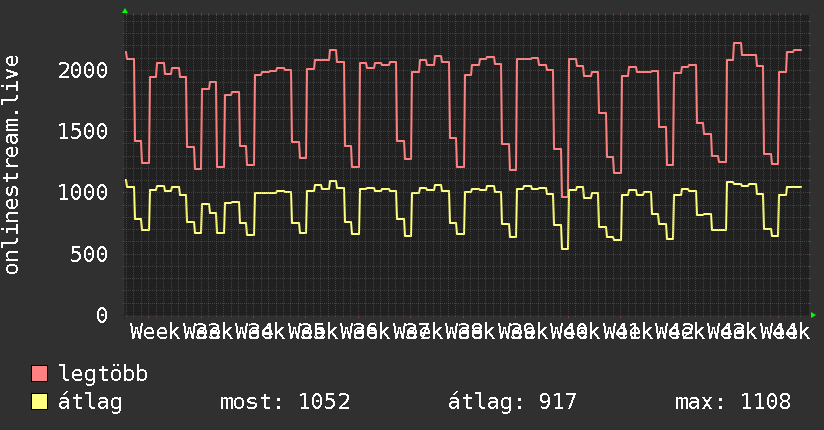
Task: Click the green arrow atop the y-axis
Action: pyautogui.click(x=125, y=11)
